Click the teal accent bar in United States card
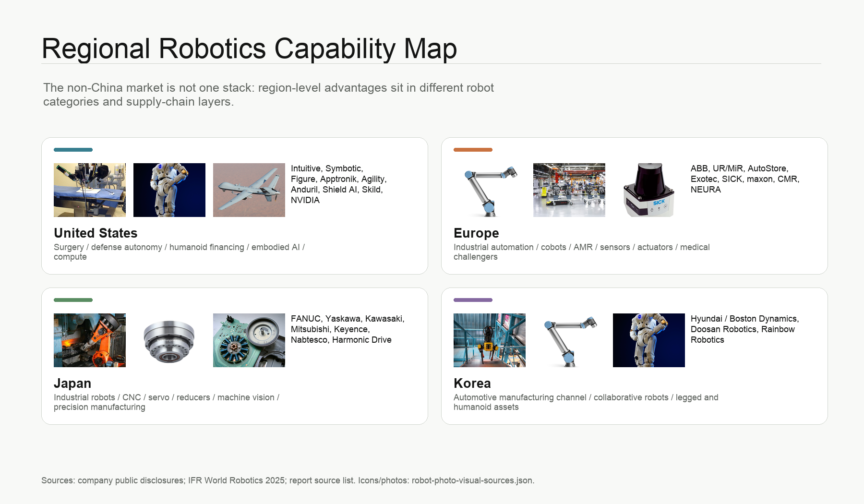The width and height of the screenshot is (864, 504). pos(73,150)
